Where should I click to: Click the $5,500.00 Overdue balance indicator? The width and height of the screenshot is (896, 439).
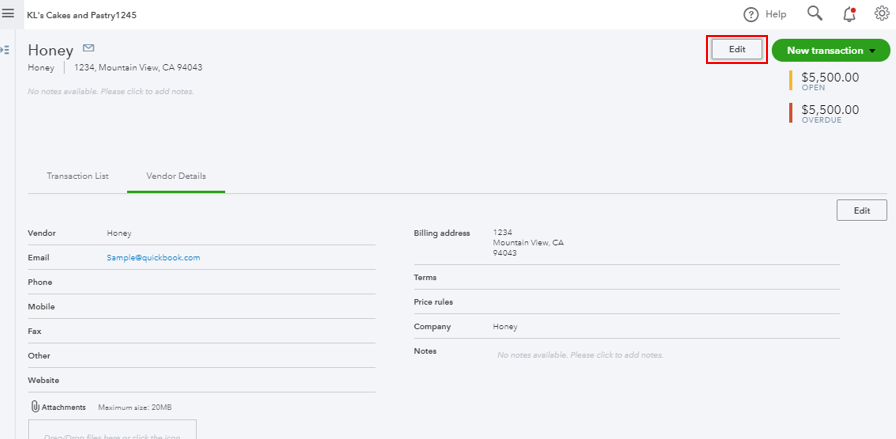[829, 112]
